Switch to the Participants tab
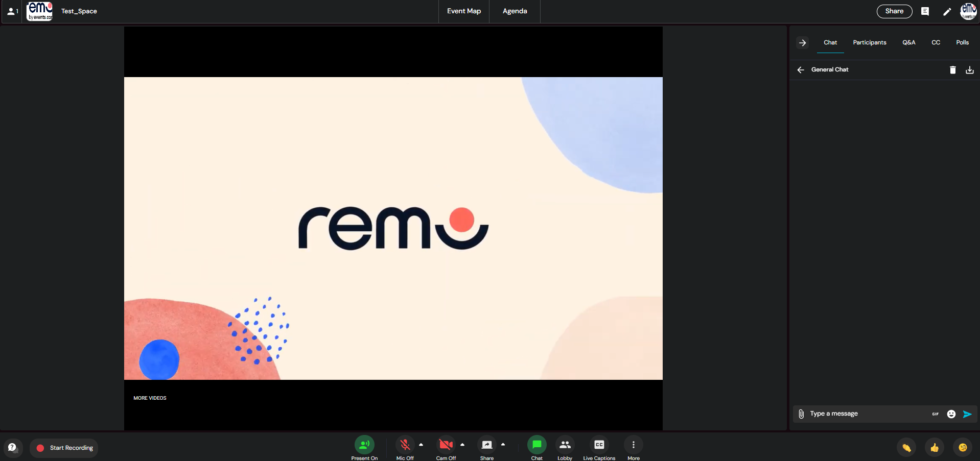980x461 pixels. 869,42
